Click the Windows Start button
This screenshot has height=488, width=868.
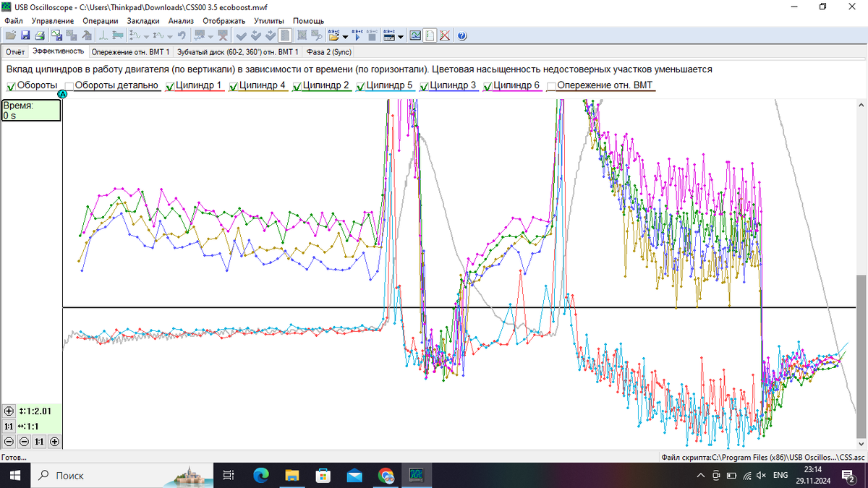tap(16, 475)
